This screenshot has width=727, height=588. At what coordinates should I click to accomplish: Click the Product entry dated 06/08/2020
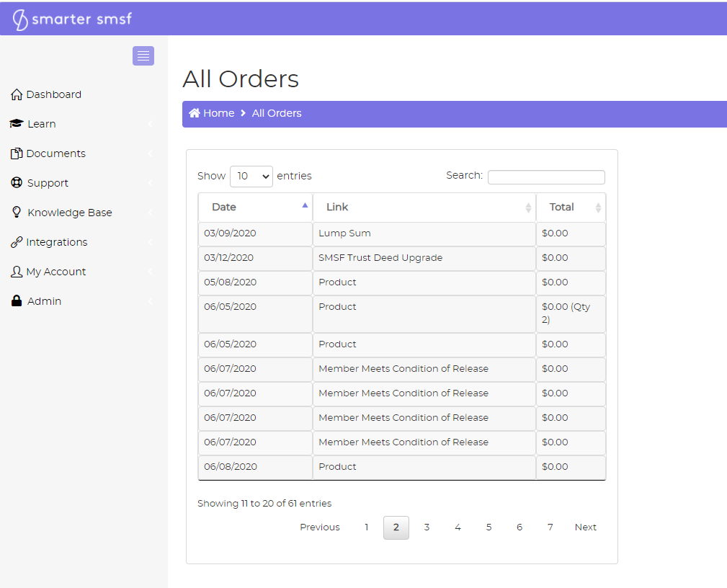(337, 467)
